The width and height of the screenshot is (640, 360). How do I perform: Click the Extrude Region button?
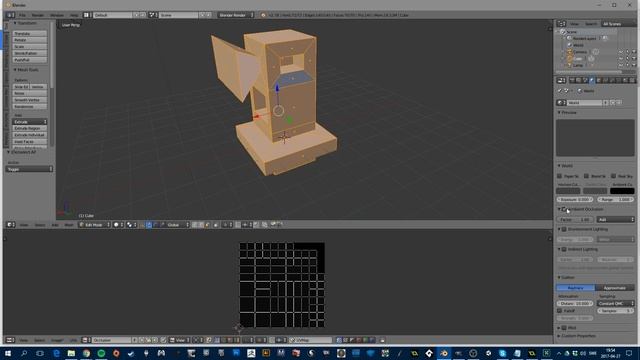[x=30, y=129]
